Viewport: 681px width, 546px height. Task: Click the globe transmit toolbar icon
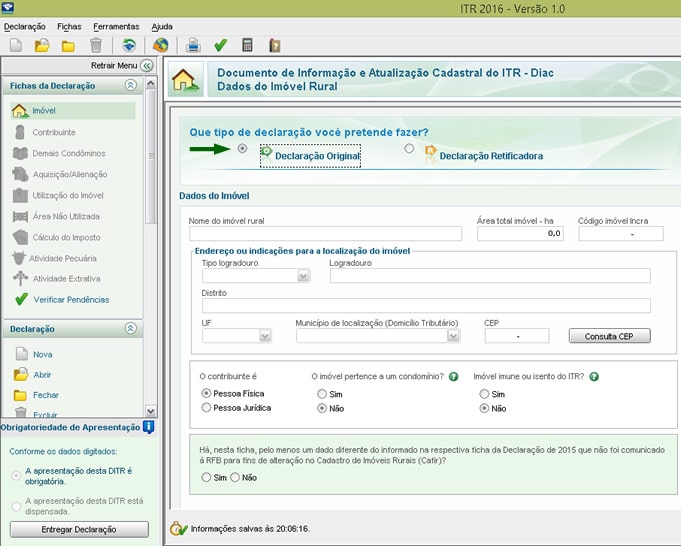(160, 45)
